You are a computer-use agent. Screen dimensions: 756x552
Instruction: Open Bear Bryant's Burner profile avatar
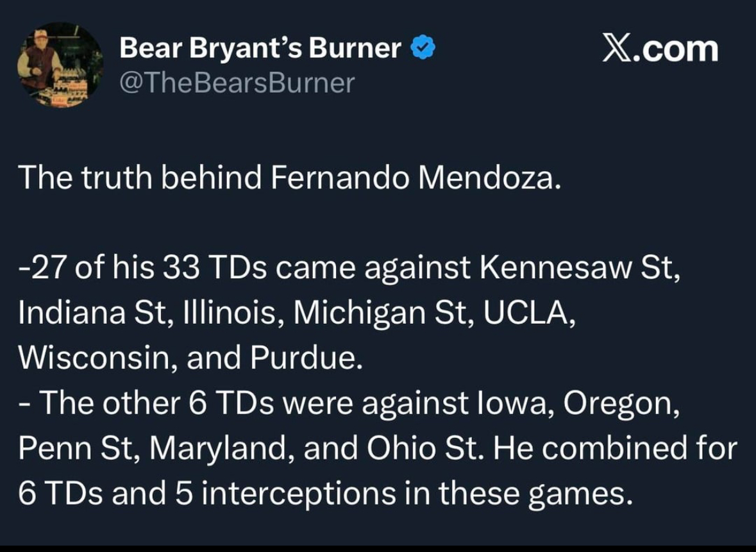click(60, 65)
